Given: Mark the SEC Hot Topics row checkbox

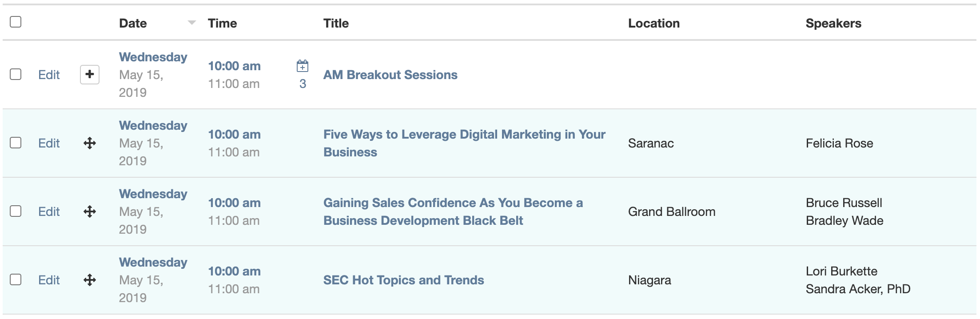Looking at the screenshot, I should 16,279.
